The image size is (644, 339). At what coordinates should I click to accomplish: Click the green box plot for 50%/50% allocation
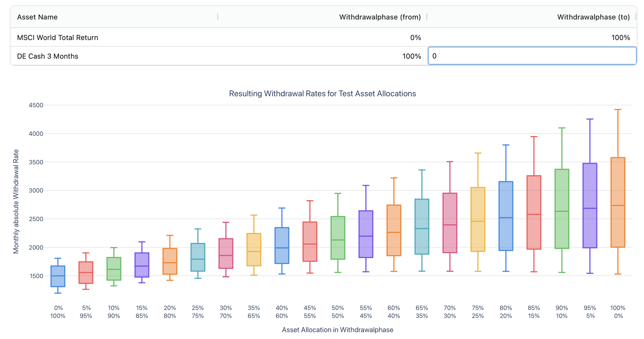pyautogui.click(x=338, y=238)
